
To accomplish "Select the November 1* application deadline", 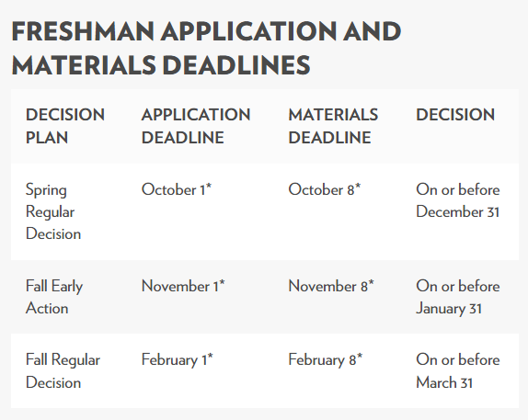I will click(x=183, y=287).
